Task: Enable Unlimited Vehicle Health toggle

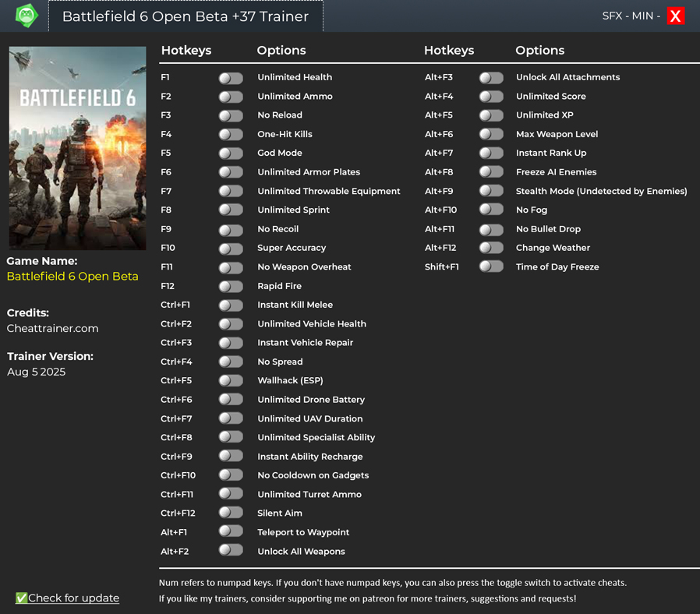Action: click(231, 324)
